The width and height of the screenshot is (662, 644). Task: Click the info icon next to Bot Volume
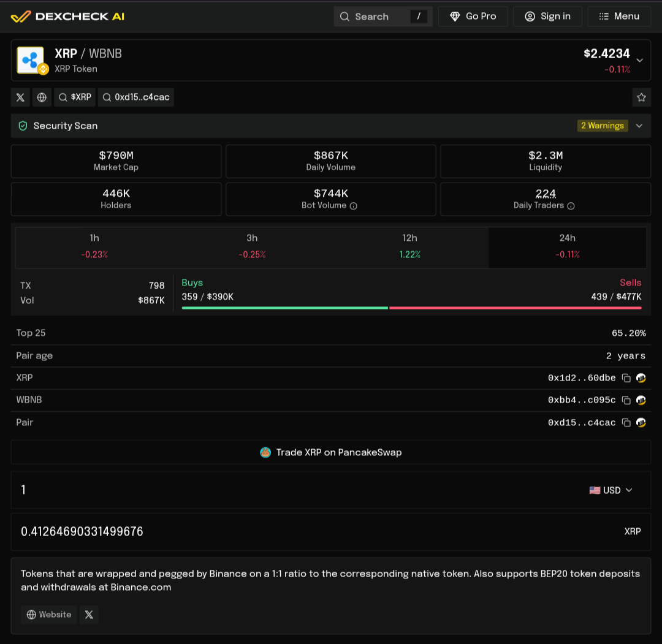point(353,206)
